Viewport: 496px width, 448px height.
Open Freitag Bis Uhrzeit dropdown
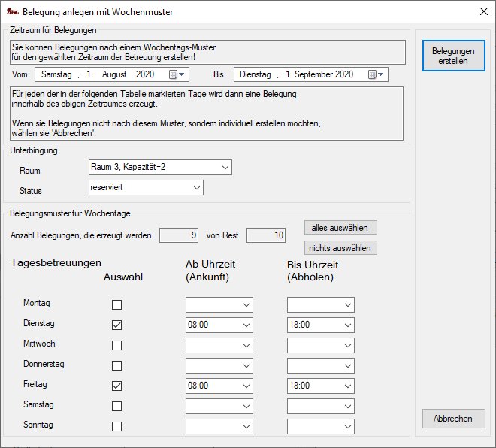[x=347, y=386]
